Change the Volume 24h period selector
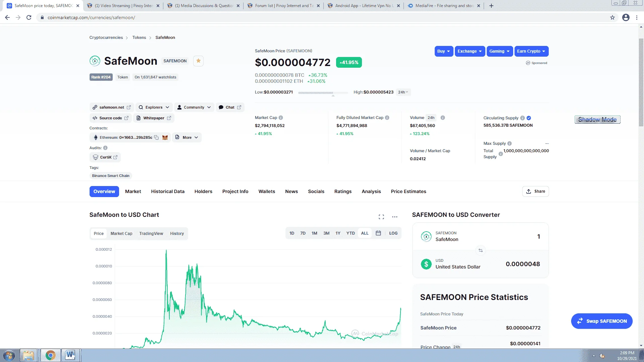 point(431,118)
